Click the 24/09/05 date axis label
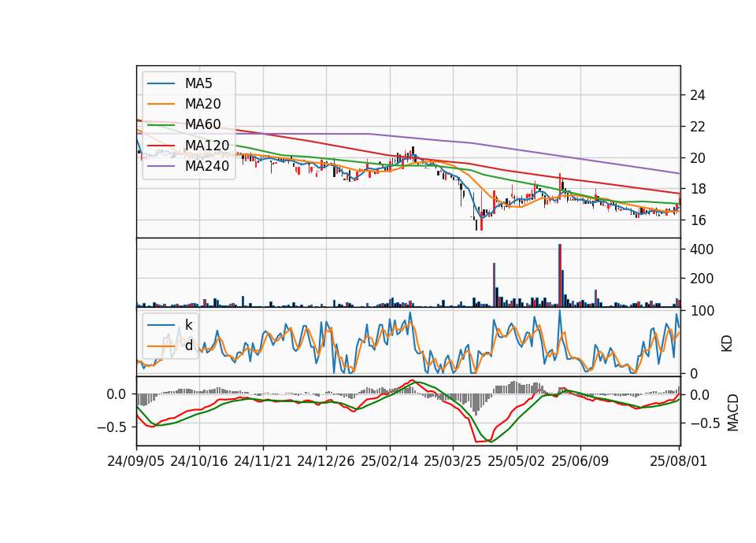The height and width of the screenshot is (543, 756). pos(136,461)
